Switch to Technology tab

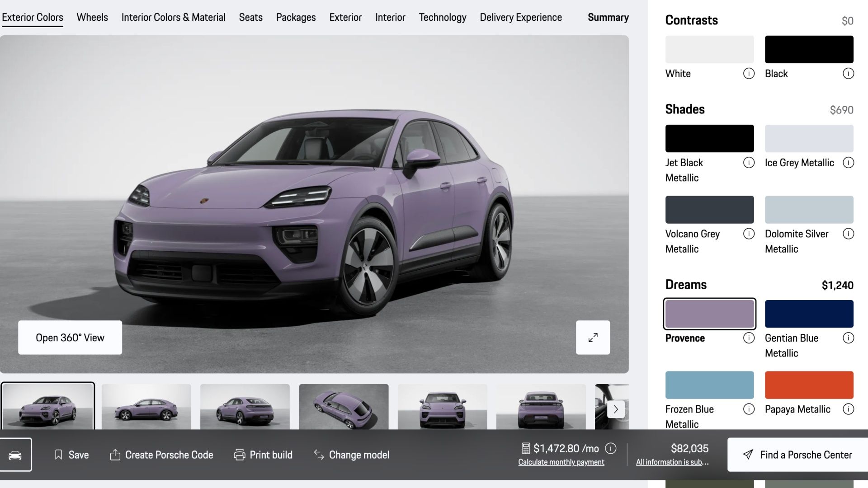click(443, 17)
